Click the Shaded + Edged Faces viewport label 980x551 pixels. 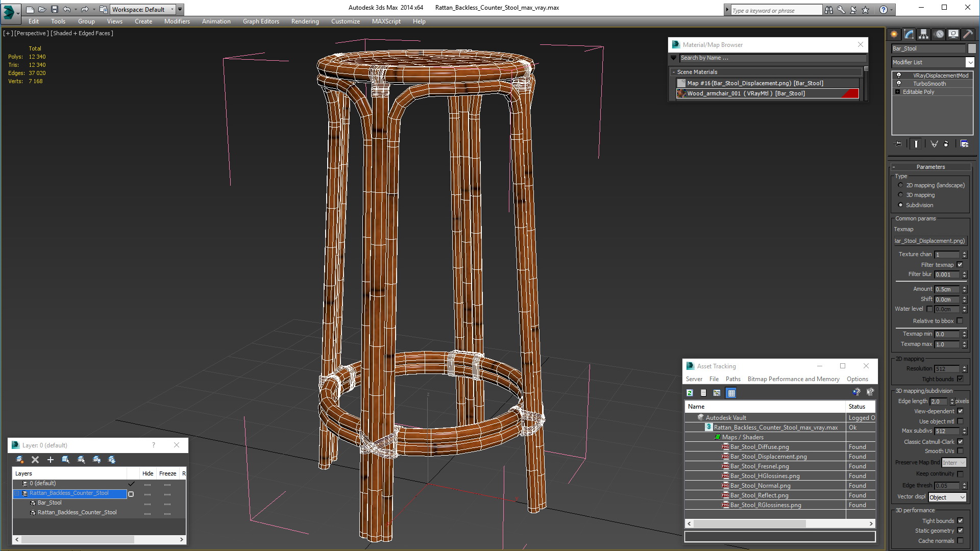point(82,33)
